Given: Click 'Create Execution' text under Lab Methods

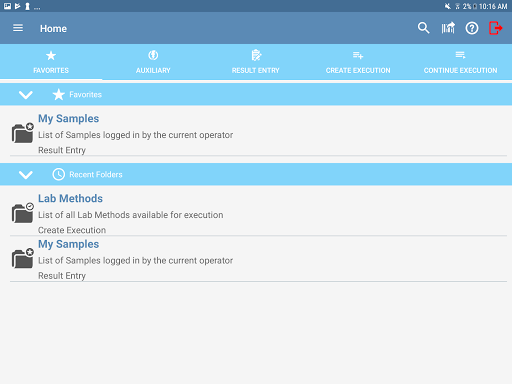Looking at the screenshot, I should [72, 230].
